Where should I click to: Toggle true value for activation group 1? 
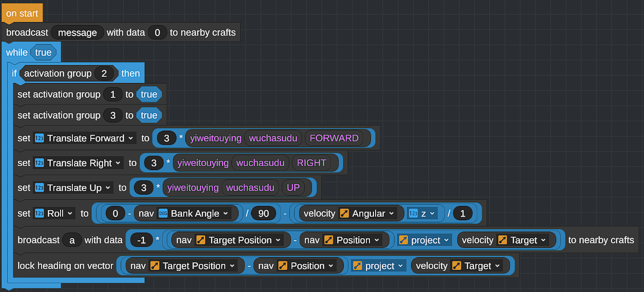(149, 94)
